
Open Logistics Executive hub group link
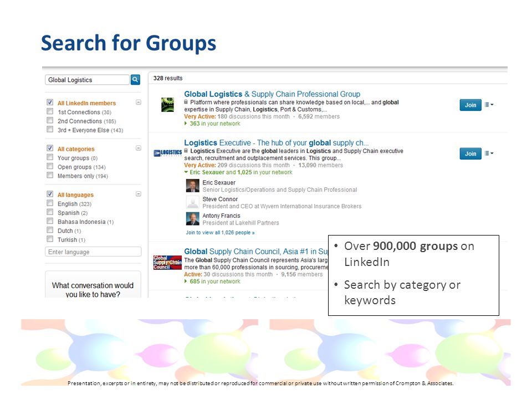(x=276, y=143)
